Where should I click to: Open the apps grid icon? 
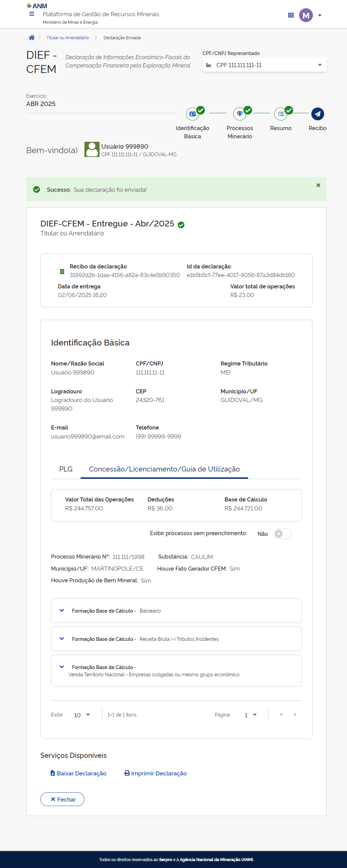point(290,15)
